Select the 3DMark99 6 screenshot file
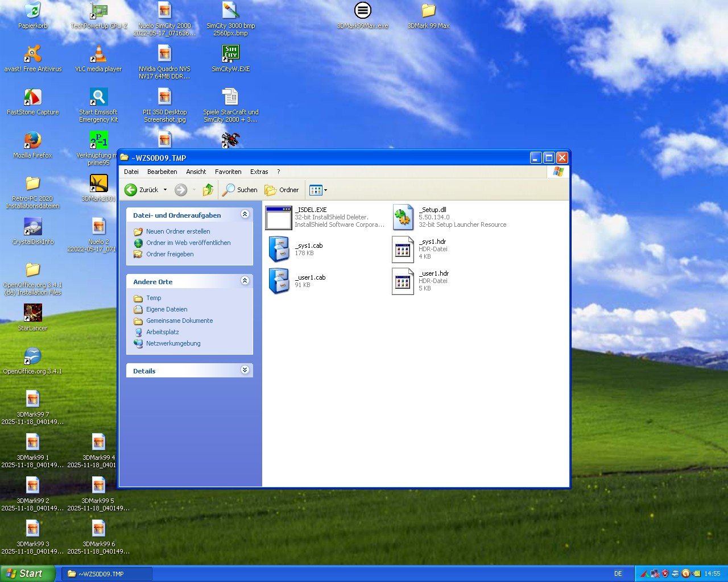 tap(99, 529)
